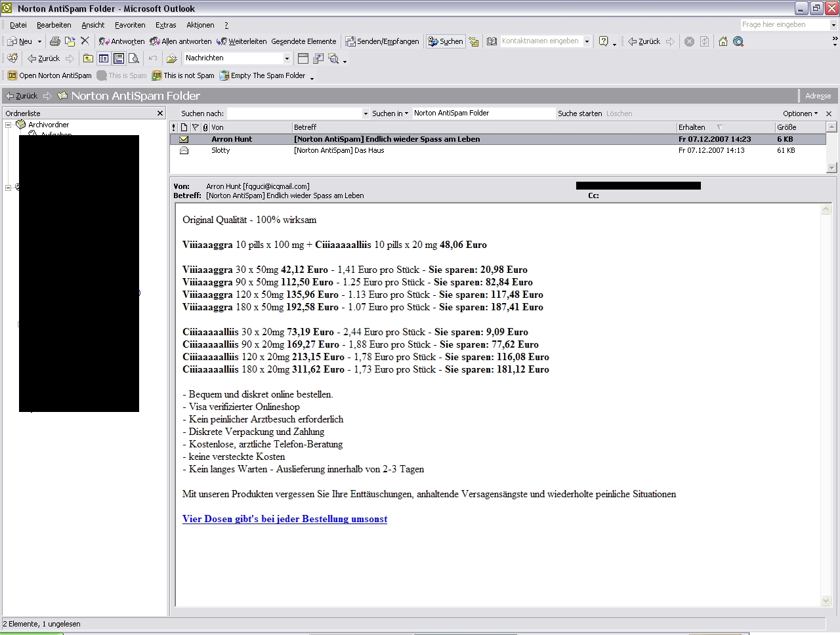This screenshot has height=635, width=840.
Task: Click Open Norton AntiSpam
Action: pyautogui.click(x=50, y=75)
